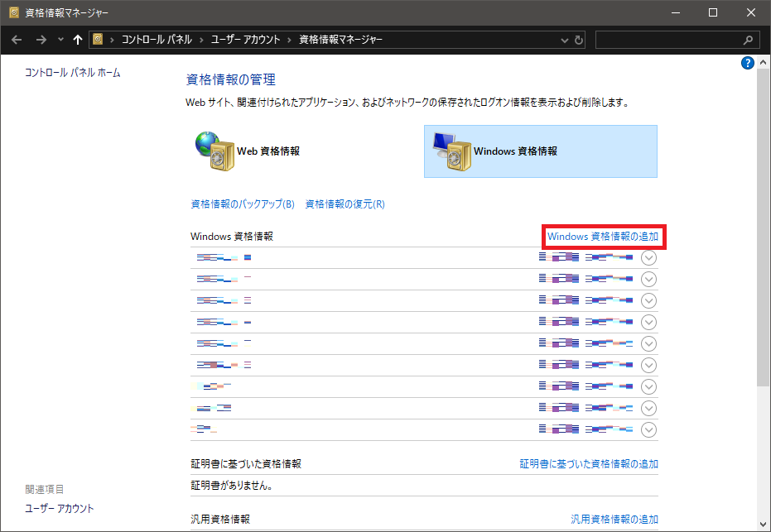This screenshot has height=532, width=771.
Task: Open dropdown chevron before 資格情報マネージャー breadcrumb
Action: click(290, 40)
